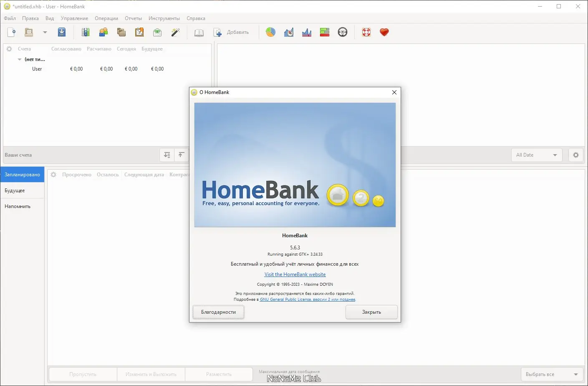The width and height of the screenshot is (588, 386).
Task: Click the Закрыть button in About dialog
Action: (371, 312)
